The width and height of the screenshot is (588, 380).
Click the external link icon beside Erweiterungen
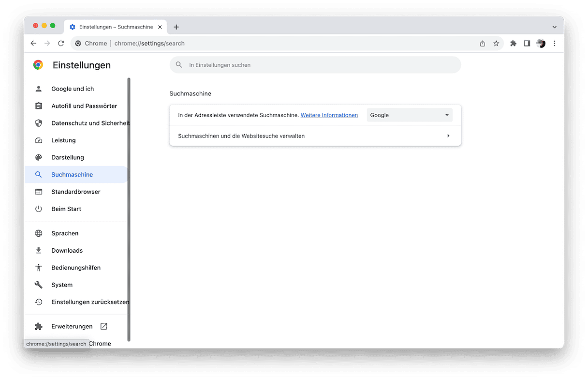[103, 327]
